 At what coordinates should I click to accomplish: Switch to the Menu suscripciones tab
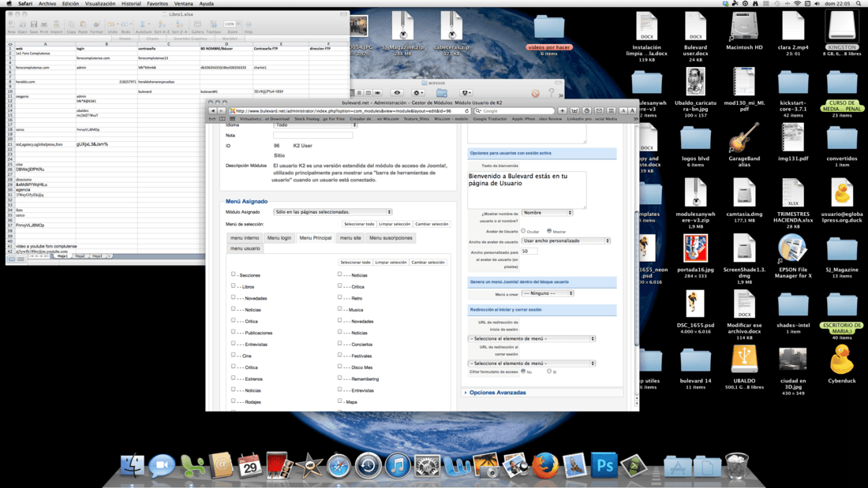click(x=391, y=238)
